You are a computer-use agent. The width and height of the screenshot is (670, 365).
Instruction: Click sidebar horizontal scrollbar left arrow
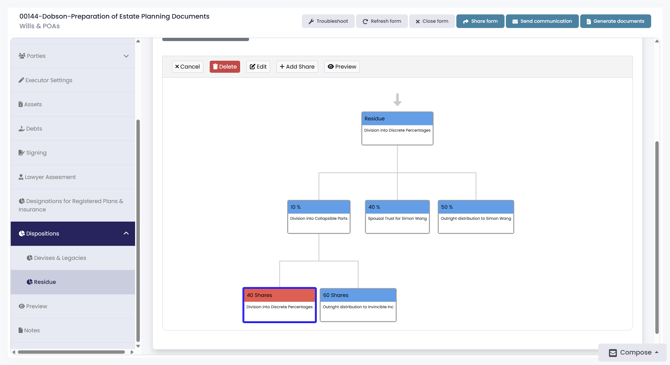(14, 352)
